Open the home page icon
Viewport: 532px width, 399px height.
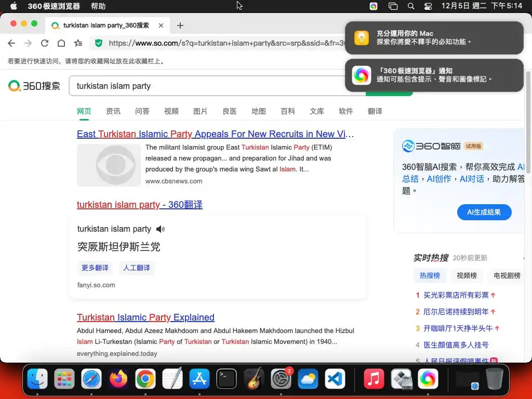click(x=61, y=43)
